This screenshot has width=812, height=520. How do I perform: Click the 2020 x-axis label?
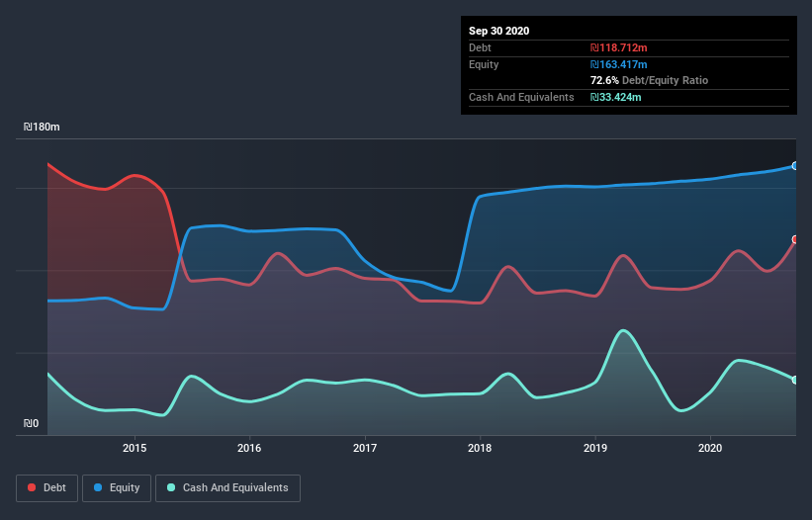[710, 448]
